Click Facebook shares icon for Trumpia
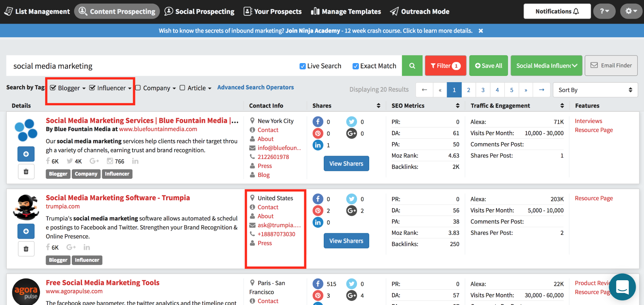 coord(318,199)
